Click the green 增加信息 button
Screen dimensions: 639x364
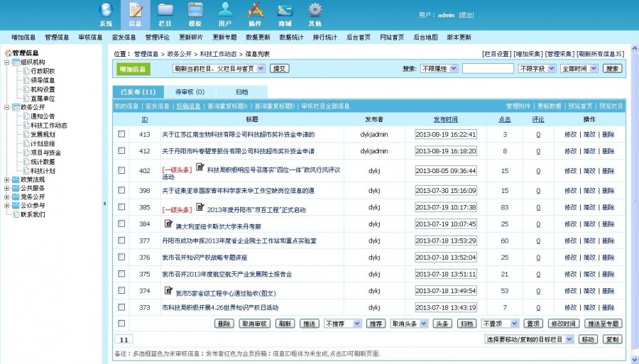coord(133,70)
